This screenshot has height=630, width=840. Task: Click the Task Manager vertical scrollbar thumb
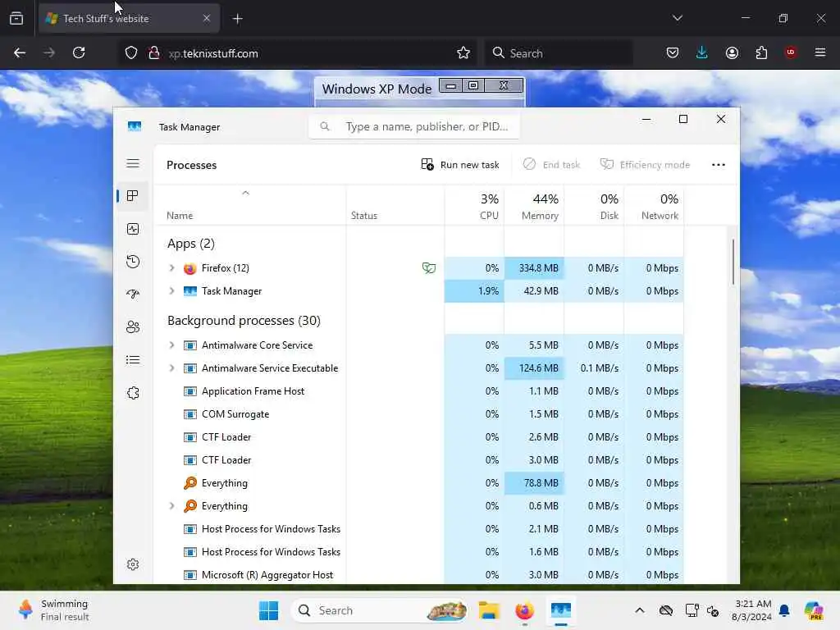(733, 262)
